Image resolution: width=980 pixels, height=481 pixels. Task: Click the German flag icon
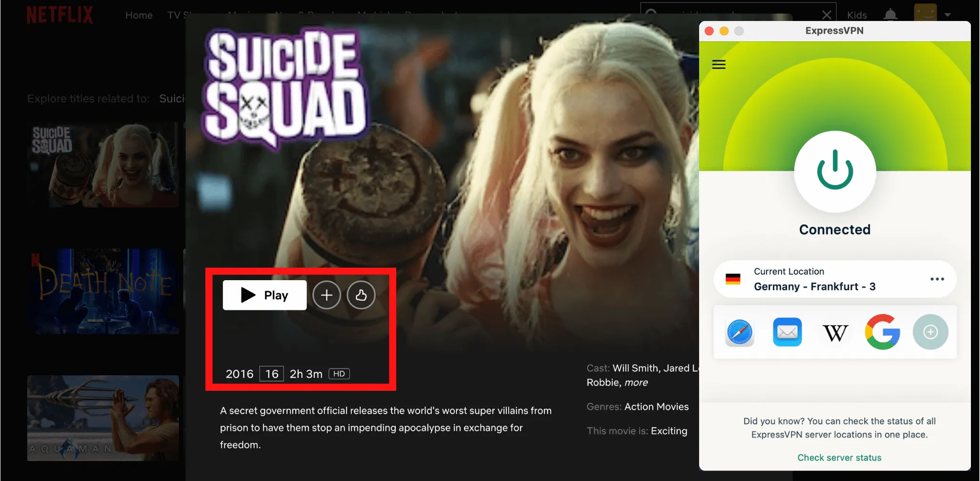(733, 279)
